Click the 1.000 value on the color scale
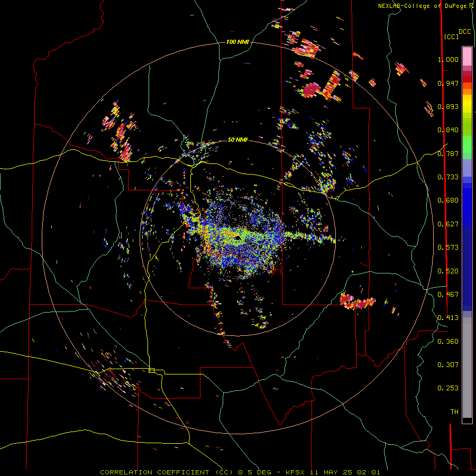The height and width of the screenshot is (476, 476). (448, 59)
